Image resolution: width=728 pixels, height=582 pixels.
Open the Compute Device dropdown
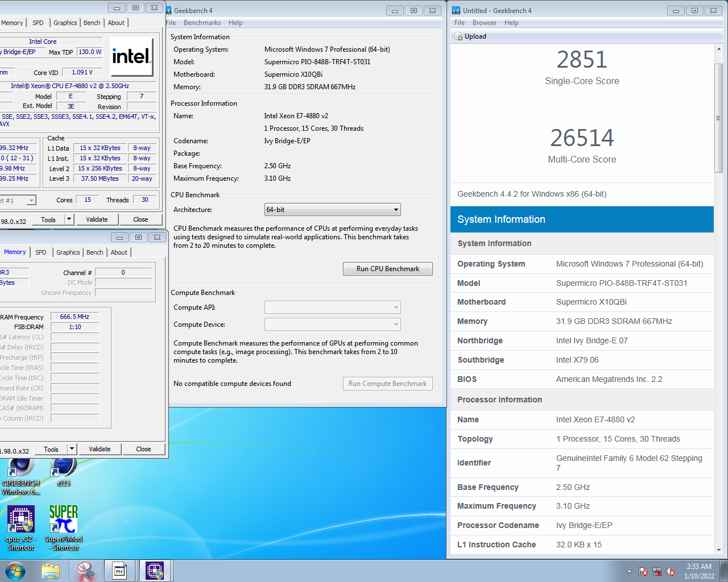[333, 325]
